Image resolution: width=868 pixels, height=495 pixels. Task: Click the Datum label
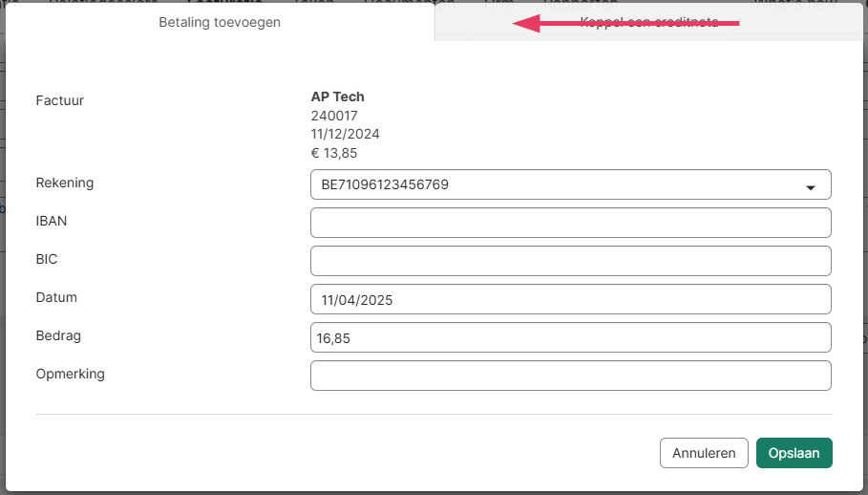[x=56, y=297]
